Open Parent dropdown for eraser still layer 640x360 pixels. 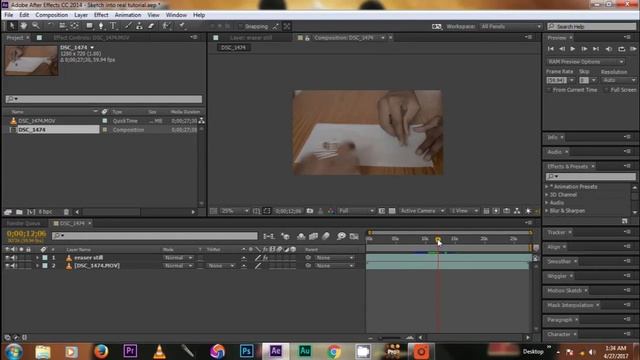[x=334, y=258]
